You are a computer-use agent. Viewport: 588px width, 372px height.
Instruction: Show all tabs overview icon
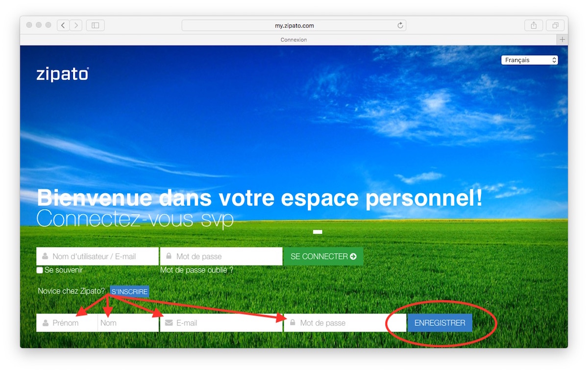pyautogui.click(x=555, y=25)
